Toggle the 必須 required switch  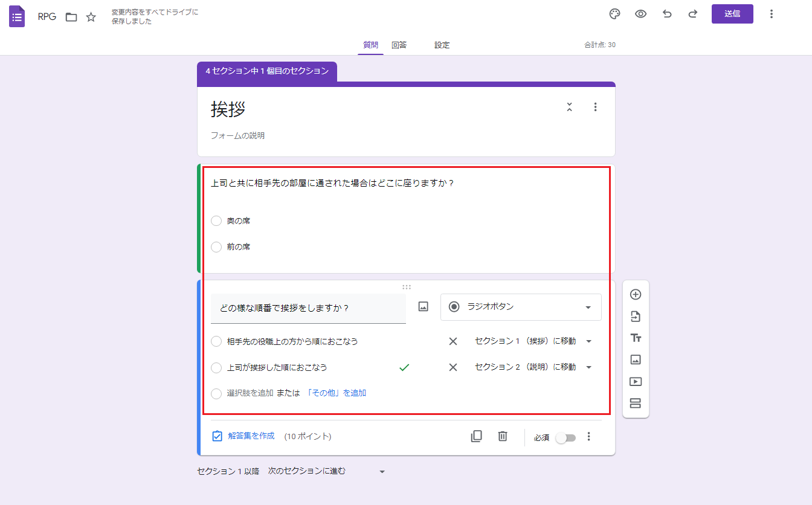point(566,437)
